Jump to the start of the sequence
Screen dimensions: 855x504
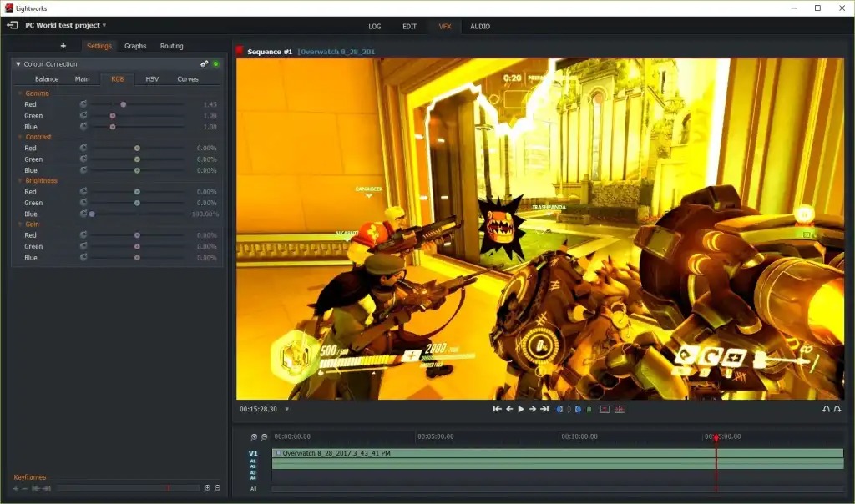pos(497,409)
